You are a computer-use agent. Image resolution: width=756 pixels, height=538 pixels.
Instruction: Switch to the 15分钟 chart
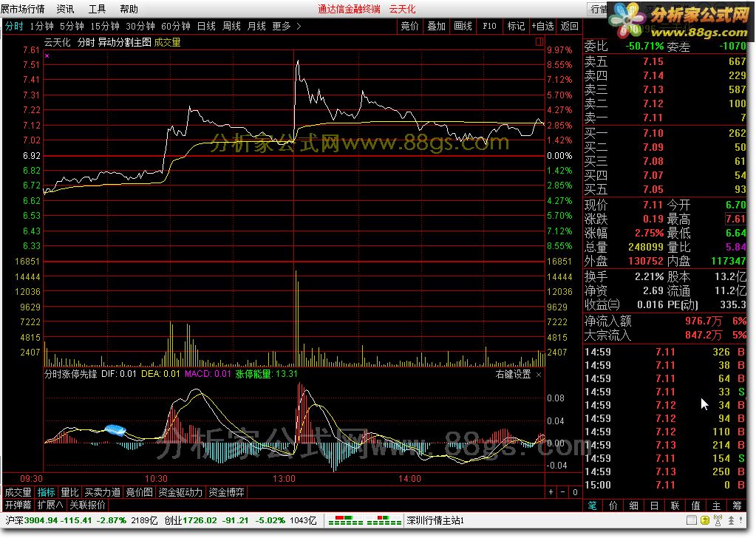105,26
